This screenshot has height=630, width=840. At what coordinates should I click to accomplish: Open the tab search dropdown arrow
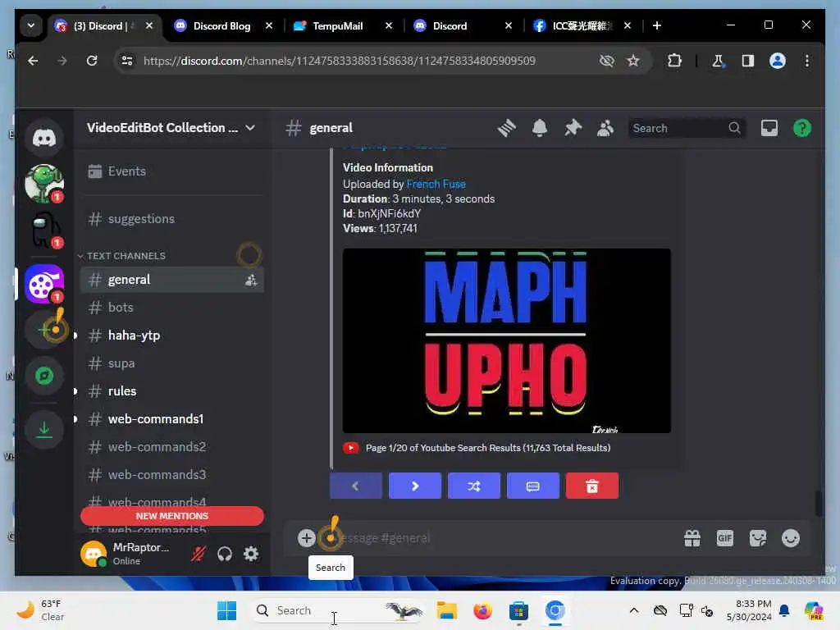(31, 25)
